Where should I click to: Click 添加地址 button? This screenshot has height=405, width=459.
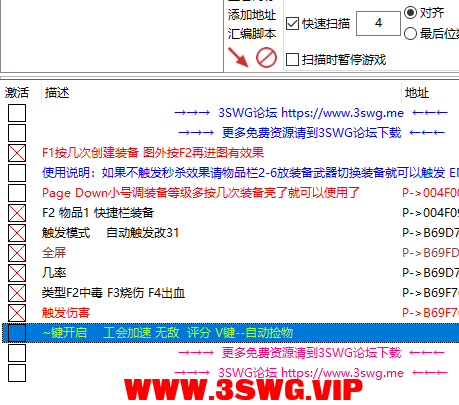(252, 15)
